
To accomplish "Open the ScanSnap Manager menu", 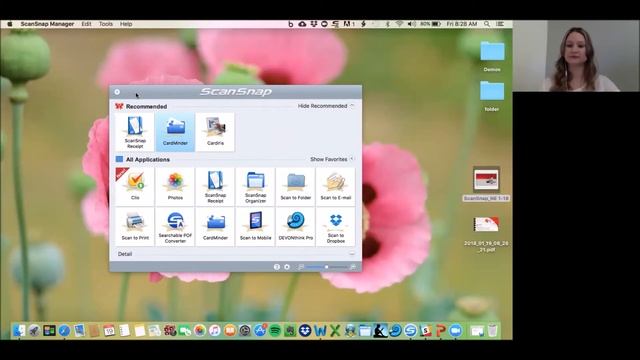I will coord(47,24).
